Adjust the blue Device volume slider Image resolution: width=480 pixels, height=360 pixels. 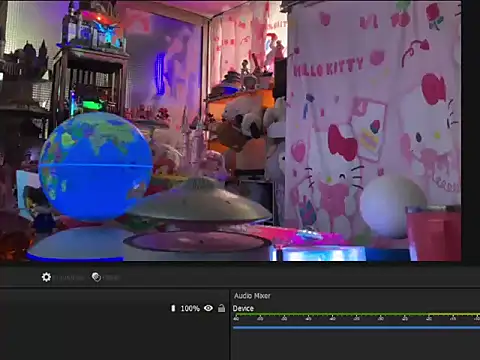tap(356, 328)
